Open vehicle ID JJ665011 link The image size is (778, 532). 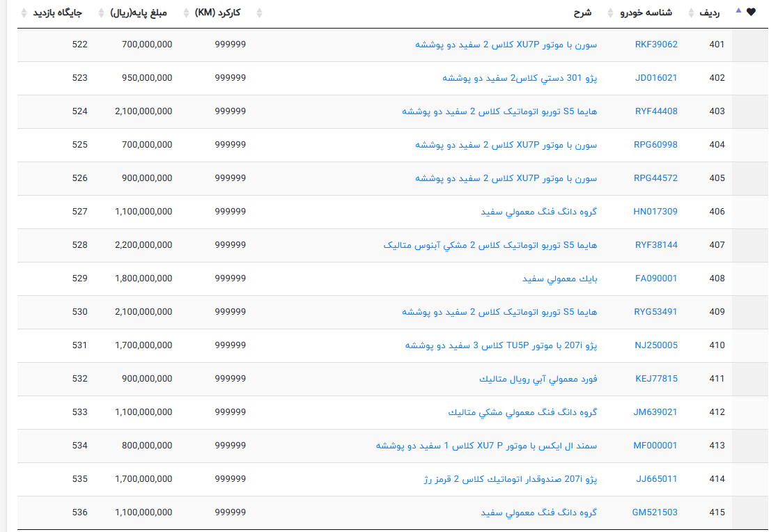(x=656, y=479)
